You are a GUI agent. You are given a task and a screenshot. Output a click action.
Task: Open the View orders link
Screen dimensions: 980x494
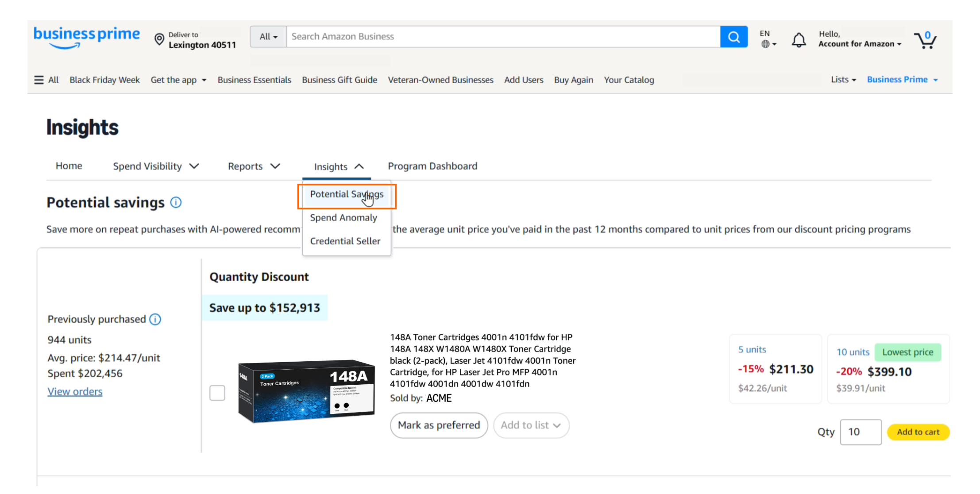pos(74,391)
